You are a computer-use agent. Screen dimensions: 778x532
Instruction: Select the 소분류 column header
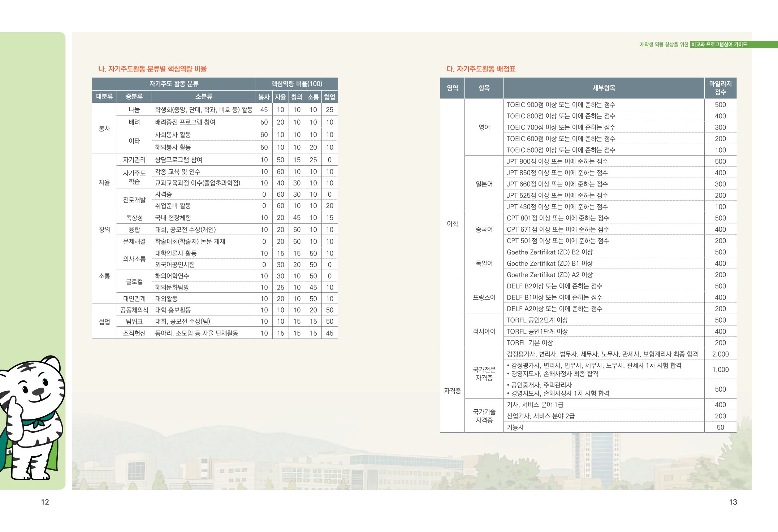203,97
